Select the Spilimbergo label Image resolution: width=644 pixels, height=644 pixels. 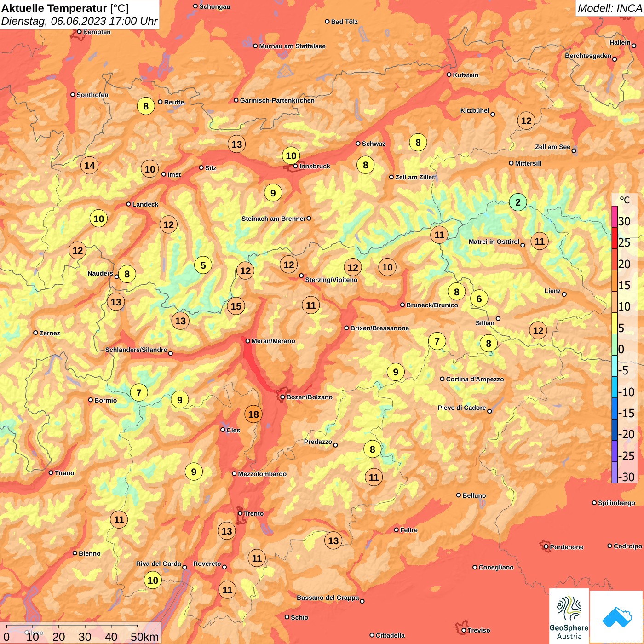(x=616, y=503)
